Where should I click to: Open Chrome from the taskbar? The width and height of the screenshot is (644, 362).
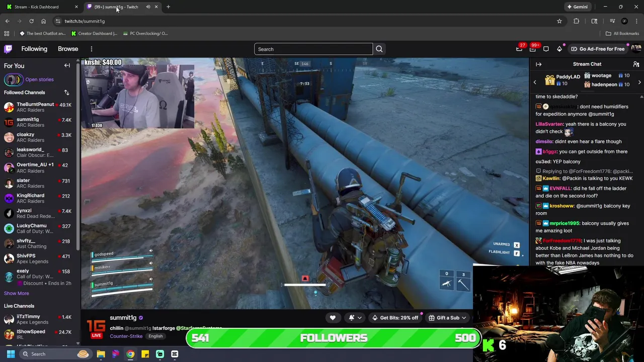point(130,354)
